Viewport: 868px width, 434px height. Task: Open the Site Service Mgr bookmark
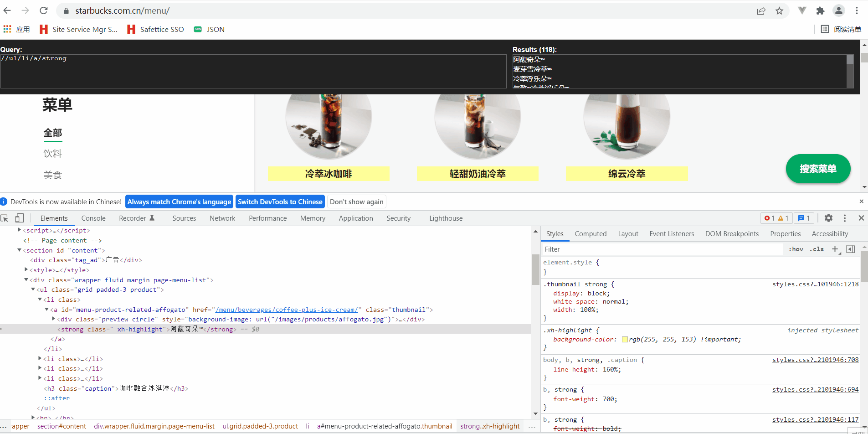(78, 29)
